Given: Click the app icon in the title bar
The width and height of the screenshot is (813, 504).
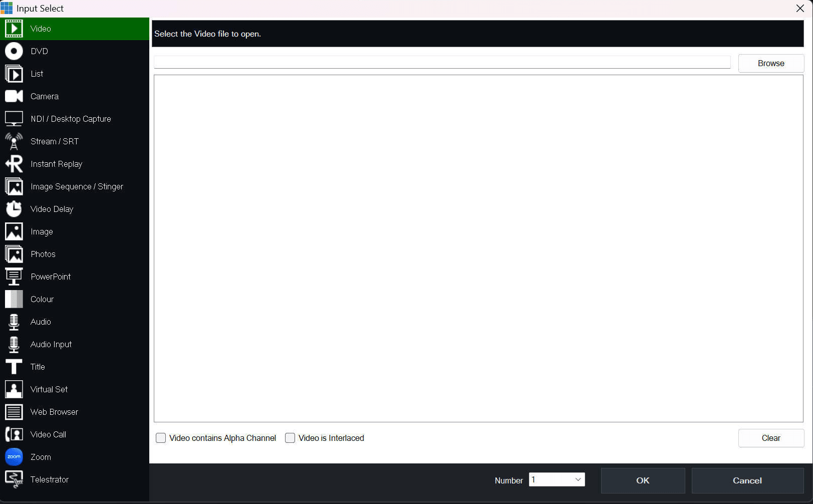Looking at the screenshot, I should point(7,8).
